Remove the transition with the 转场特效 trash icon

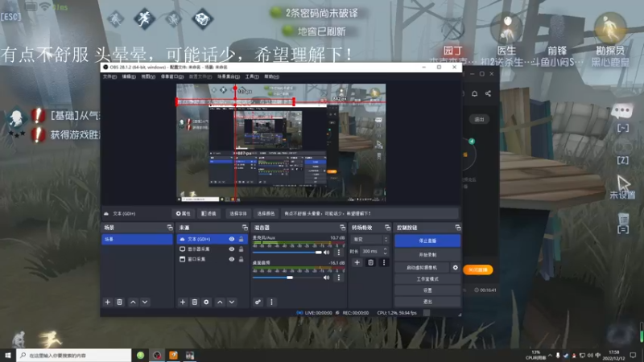click(x=370, y=263)
